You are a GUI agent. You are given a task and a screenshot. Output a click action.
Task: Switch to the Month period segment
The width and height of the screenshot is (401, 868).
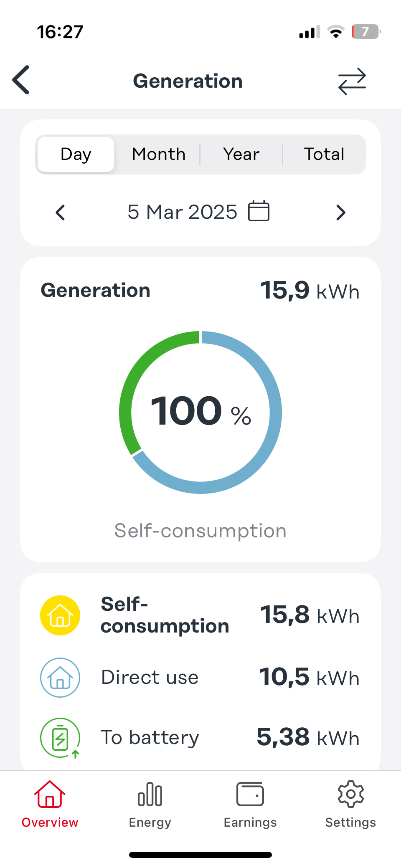(159, 154)
